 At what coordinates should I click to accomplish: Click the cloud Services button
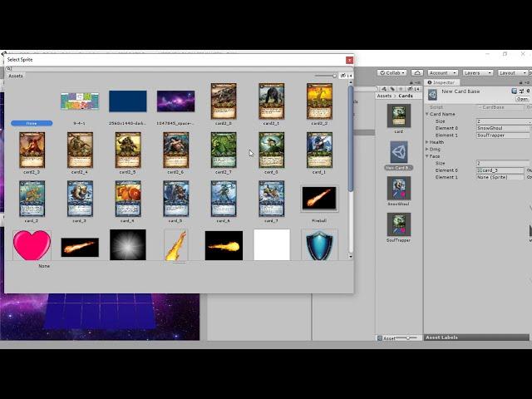coord(417,73)
